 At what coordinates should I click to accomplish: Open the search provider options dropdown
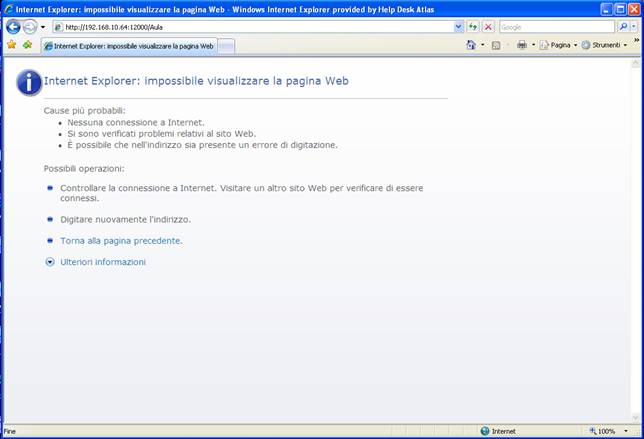coord(634,27)
